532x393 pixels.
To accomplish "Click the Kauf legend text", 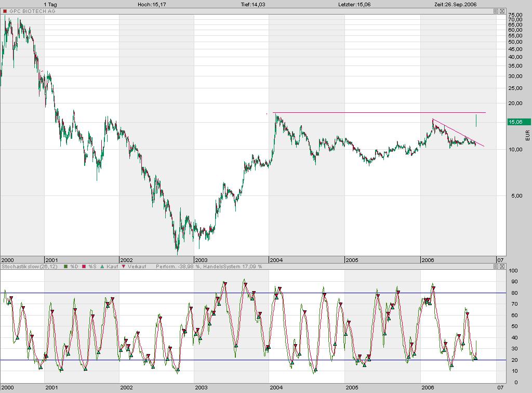I will pos(112,266).
